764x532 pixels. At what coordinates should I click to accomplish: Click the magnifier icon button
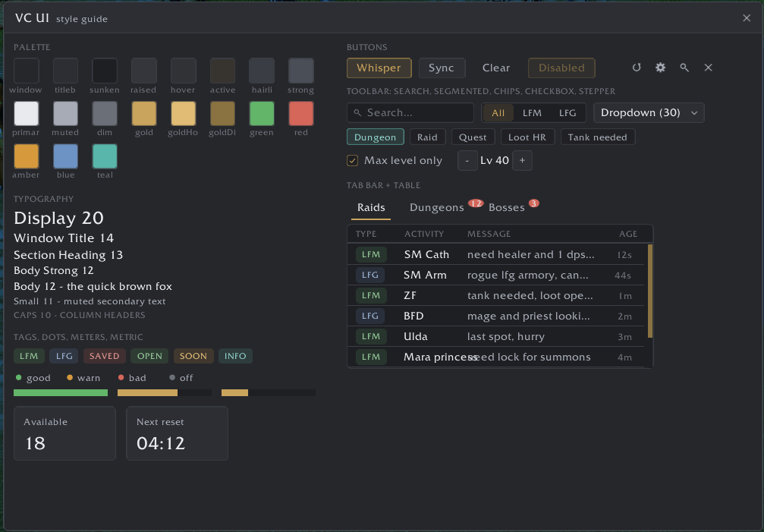pyautogui.click(x=684, y=68)
